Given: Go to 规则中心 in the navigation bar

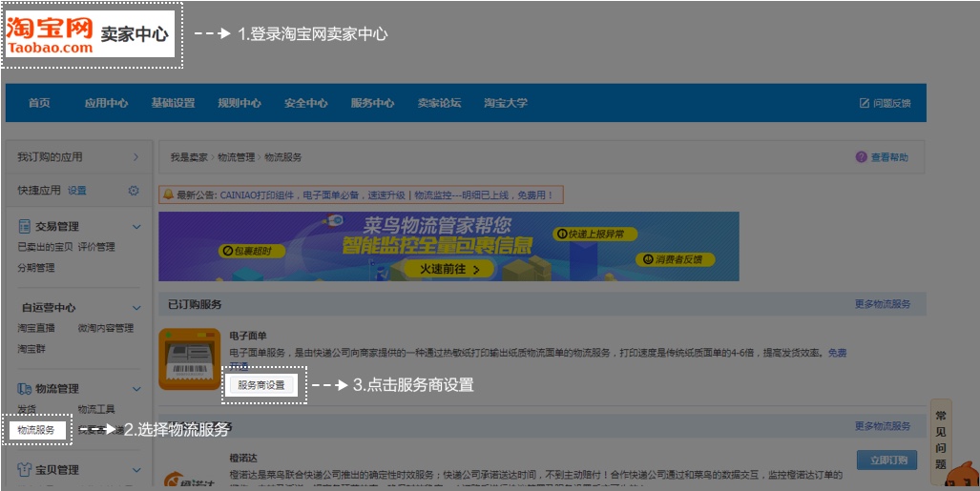Looking at the screenshot, I should [x=240, y=103].
